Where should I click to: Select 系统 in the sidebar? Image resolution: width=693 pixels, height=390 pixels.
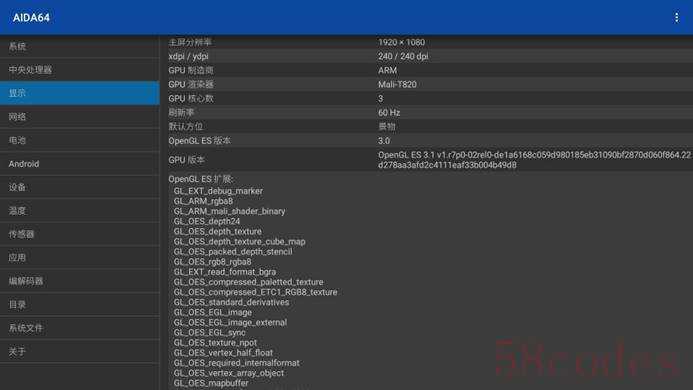coord(80,46)
